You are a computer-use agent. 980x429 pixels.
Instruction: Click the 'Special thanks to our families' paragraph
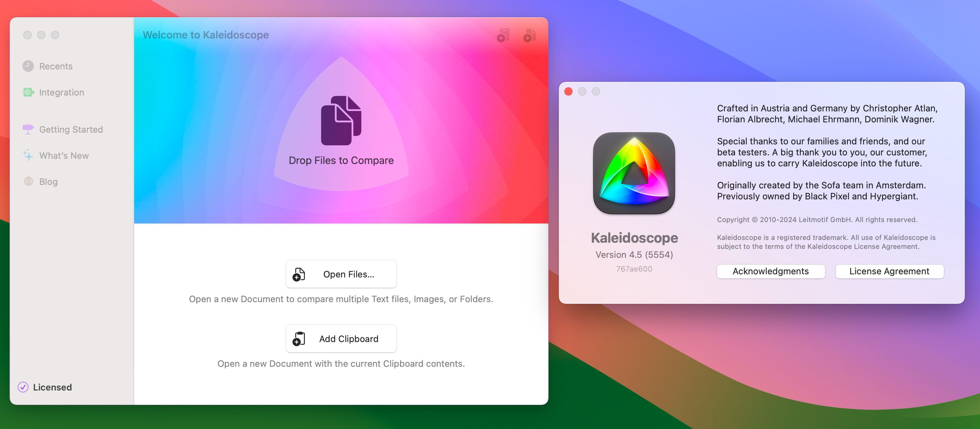point(822,152)
